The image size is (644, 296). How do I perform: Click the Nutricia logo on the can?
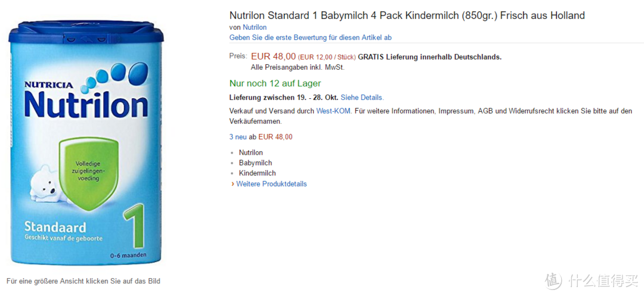pos(48,85)
